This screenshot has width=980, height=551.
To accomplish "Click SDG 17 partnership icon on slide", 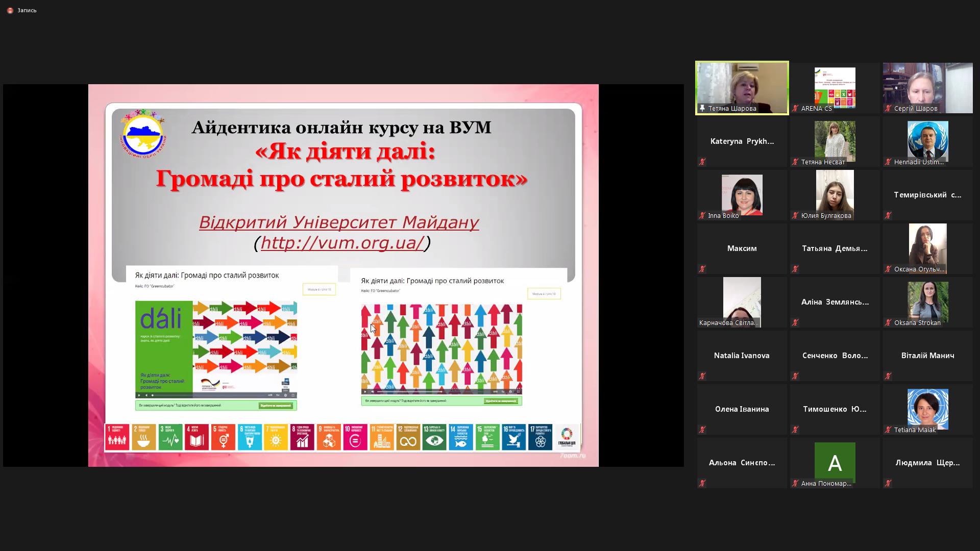I will point(540,437).
